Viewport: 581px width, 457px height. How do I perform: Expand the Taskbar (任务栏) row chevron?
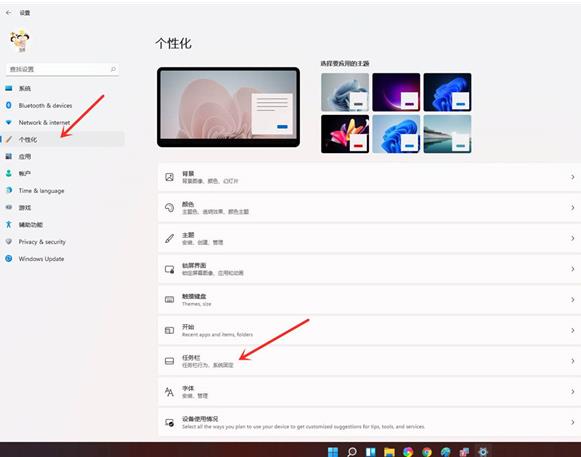[x=572, y=361]
